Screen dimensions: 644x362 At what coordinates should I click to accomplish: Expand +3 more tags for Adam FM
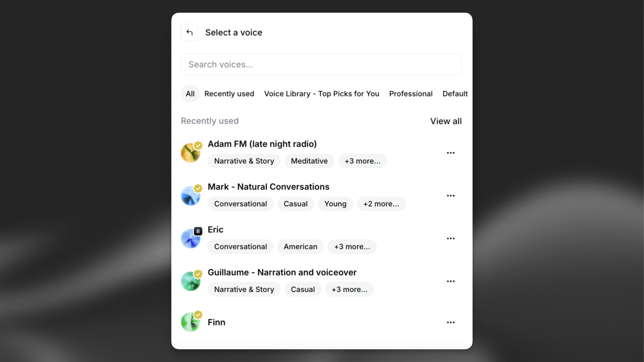[x=362, y=161]
